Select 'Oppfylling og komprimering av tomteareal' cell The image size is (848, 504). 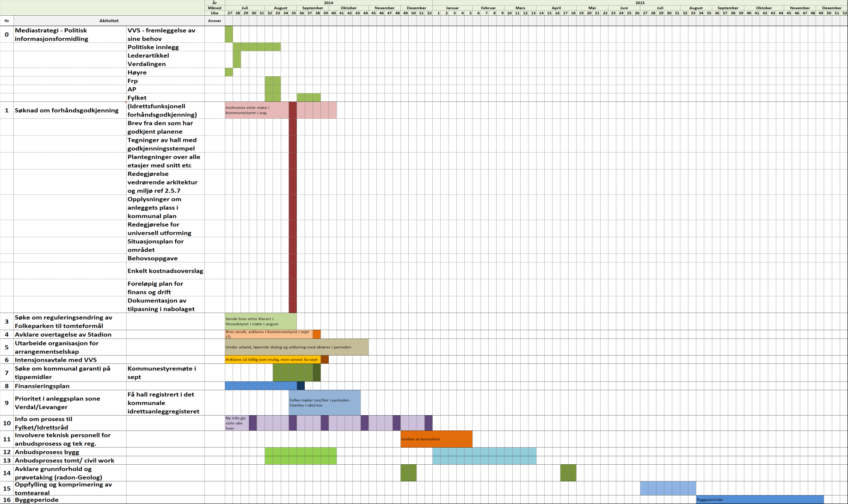pyautogui.click(x=70, y=488)
